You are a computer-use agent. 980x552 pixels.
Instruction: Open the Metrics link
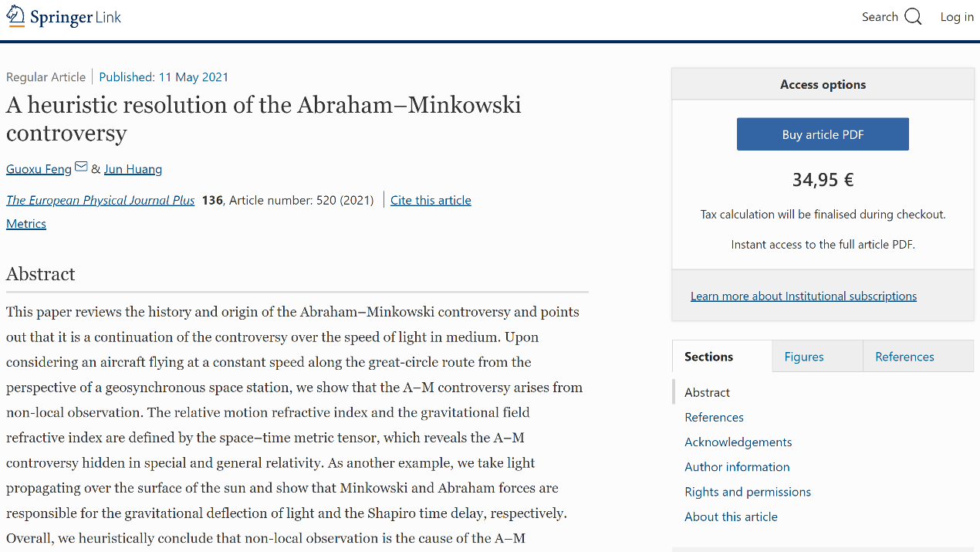[x=26, y=224]
